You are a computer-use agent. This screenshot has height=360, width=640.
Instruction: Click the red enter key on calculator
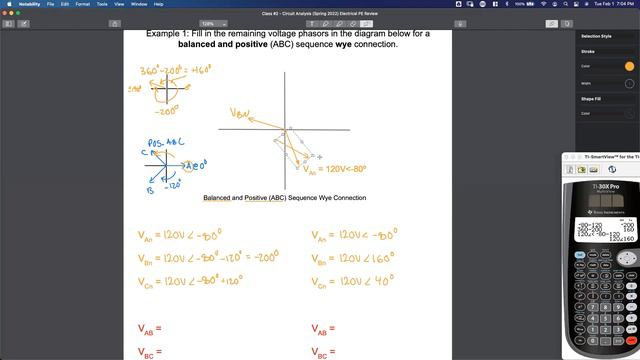pos(632,341)
